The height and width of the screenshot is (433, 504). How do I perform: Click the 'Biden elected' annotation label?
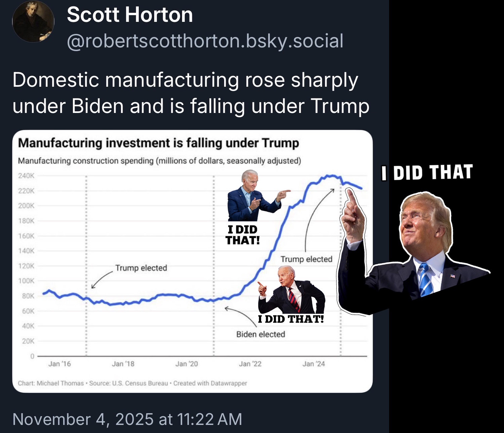(x=260, y=334)
